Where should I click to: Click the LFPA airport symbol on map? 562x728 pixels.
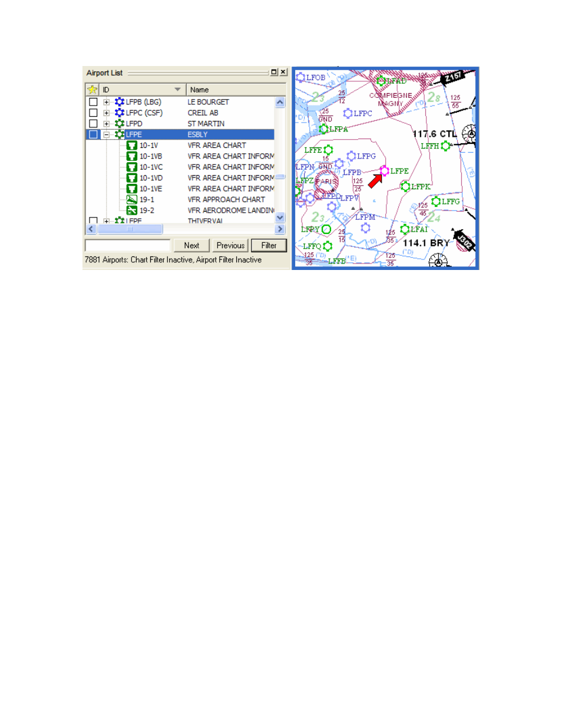click(x=323, y=129)
